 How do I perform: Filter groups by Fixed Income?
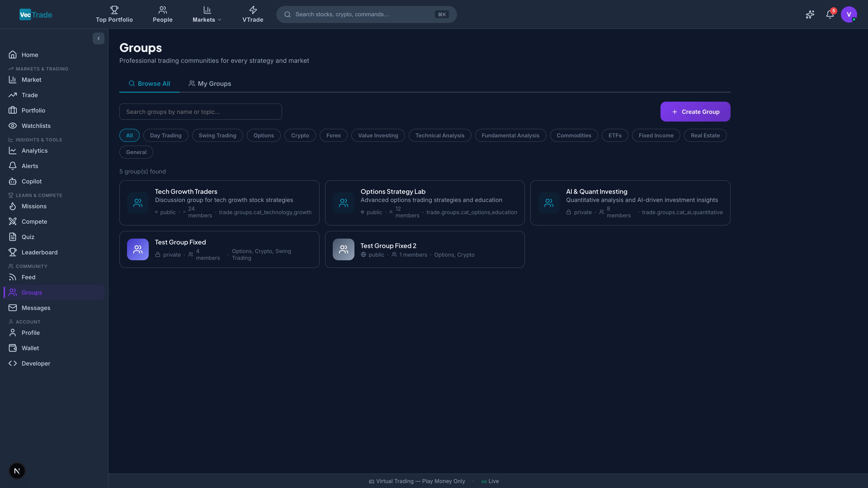click(x=656, y=135)
